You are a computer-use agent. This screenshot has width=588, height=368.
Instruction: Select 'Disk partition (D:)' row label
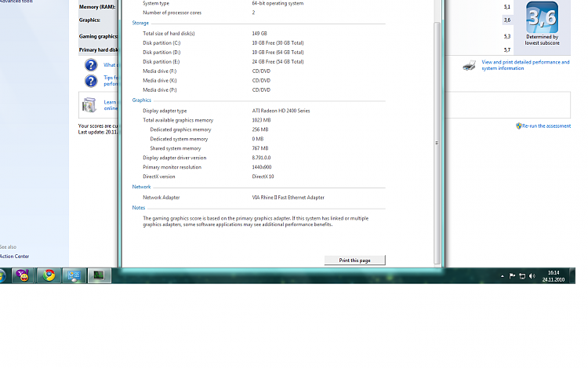162,52
